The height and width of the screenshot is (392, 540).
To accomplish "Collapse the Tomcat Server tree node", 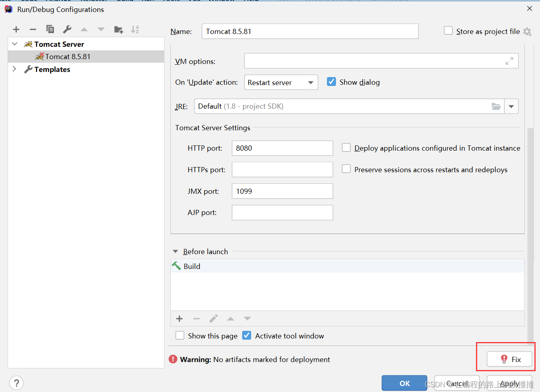I will coord(15,44).
